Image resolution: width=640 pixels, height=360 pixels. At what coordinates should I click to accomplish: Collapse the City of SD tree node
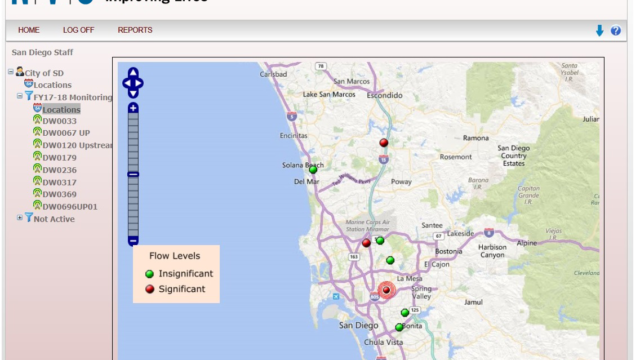(11, 72)
